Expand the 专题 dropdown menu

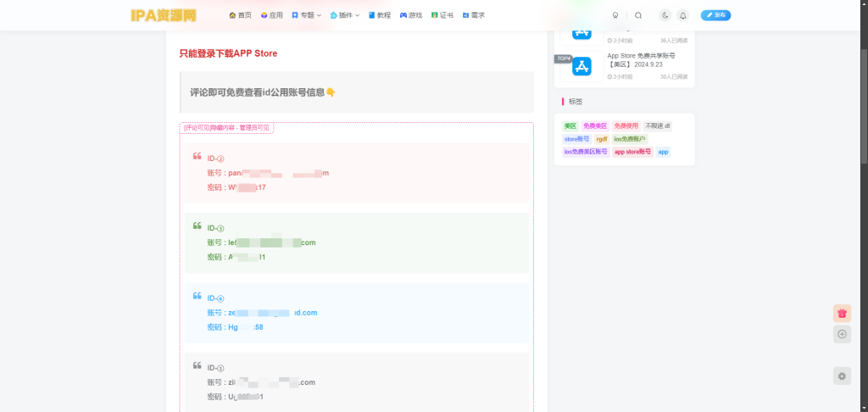[x=307, y=15]
